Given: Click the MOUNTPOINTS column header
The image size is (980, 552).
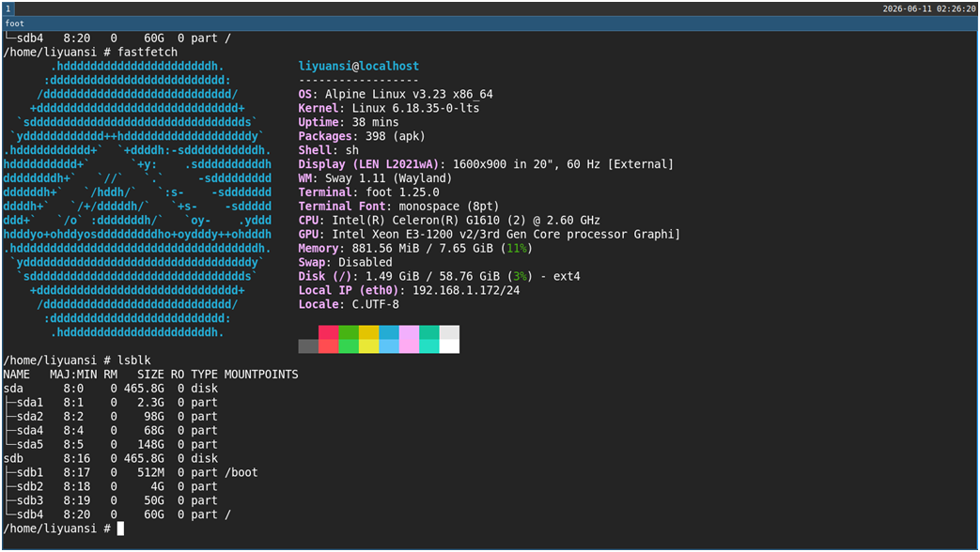Looking at the screenshot, I should pos(261,375).
